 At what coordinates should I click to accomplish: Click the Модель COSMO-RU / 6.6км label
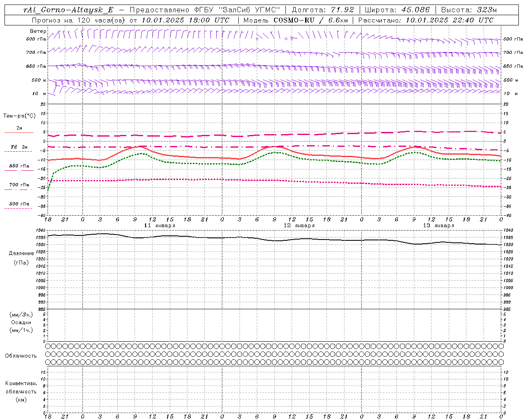coord(295,20)
